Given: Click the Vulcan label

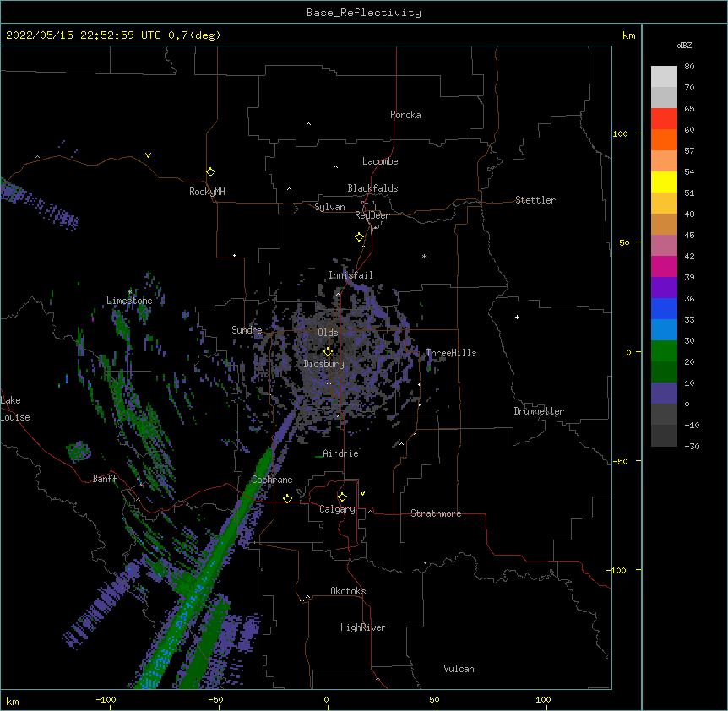Looking at the screenshot, I should 459,669.
